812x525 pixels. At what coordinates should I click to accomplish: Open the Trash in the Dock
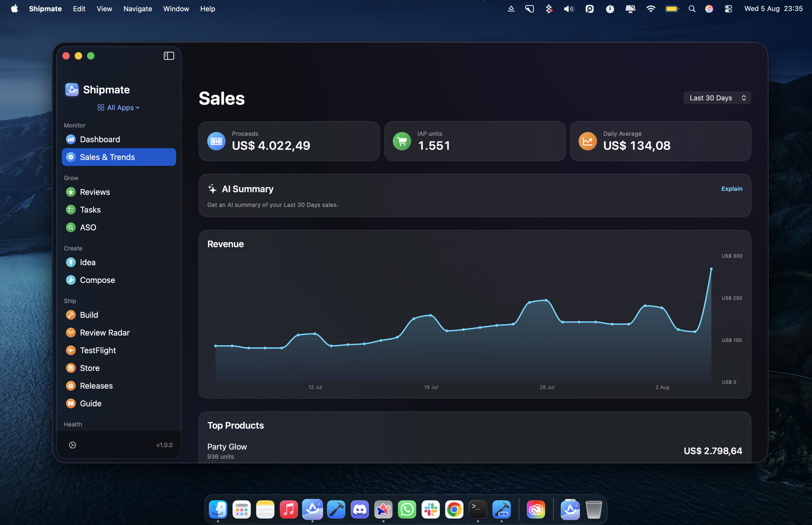(x=594, y=510)
